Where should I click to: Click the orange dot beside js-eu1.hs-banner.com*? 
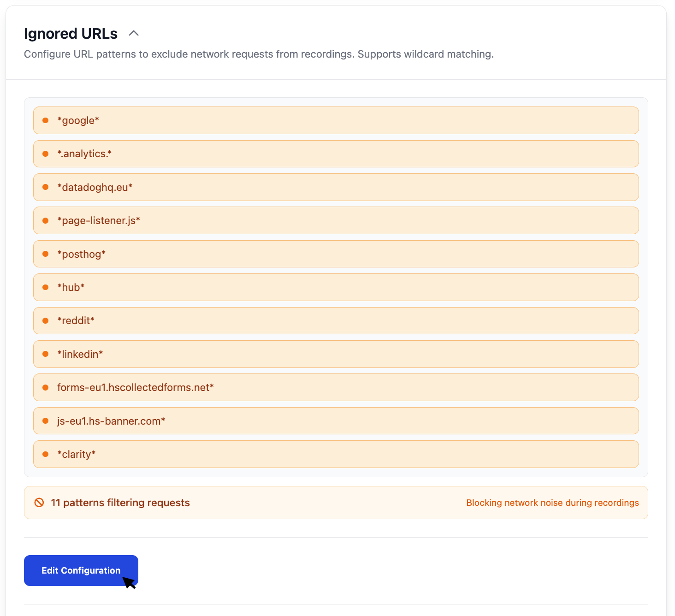point(46,421)
